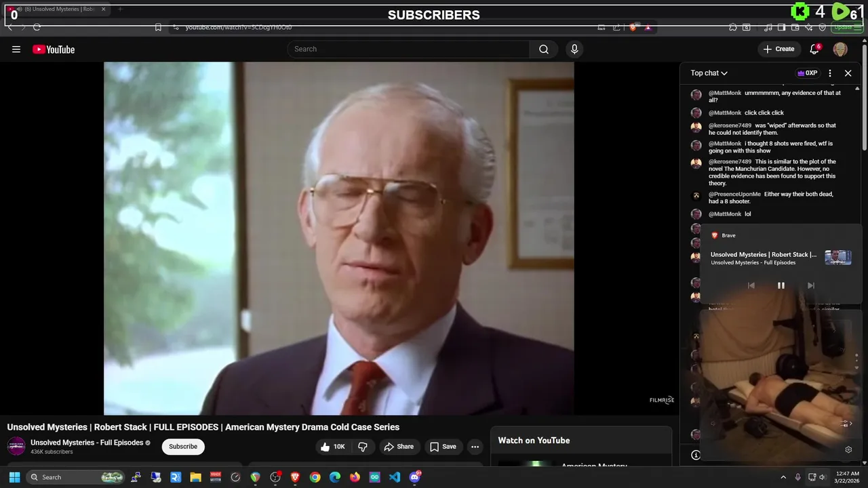
Task: Open more actions ellipsis under video
Action: click(475, 447)
